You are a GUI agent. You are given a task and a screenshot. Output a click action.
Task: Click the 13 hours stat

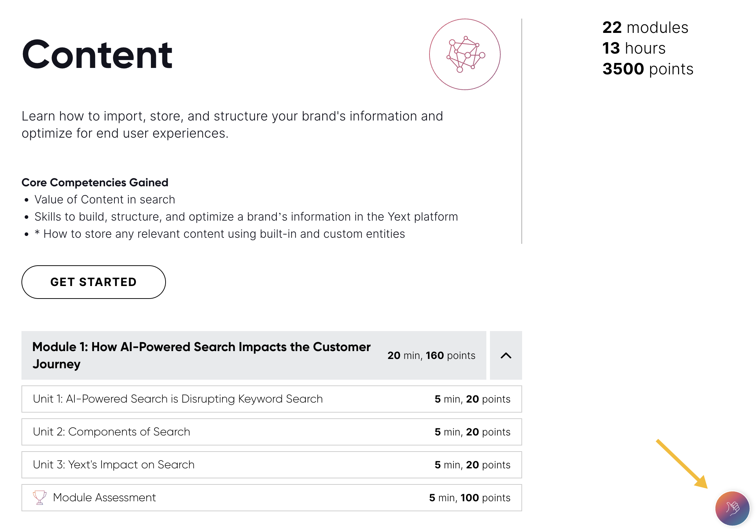634,48
